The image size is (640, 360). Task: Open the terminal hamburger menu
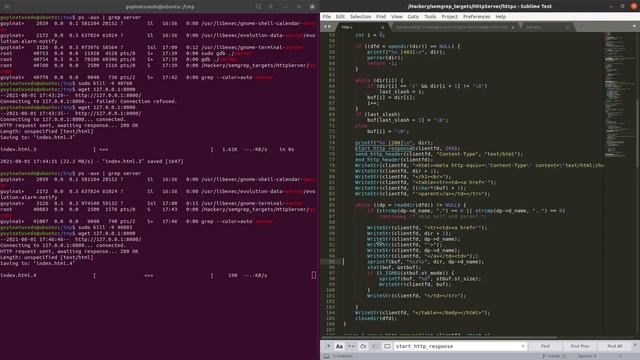coord(271,7)
